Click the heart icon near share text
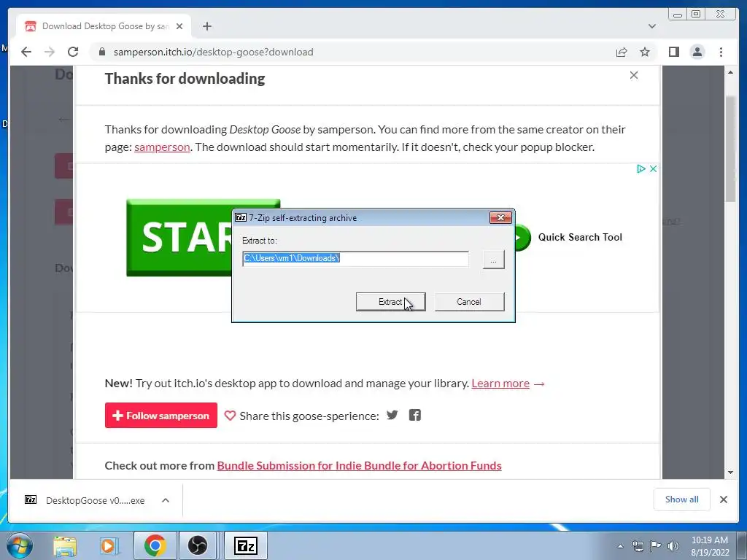This screenshot has width=747, height=560. 230,416
